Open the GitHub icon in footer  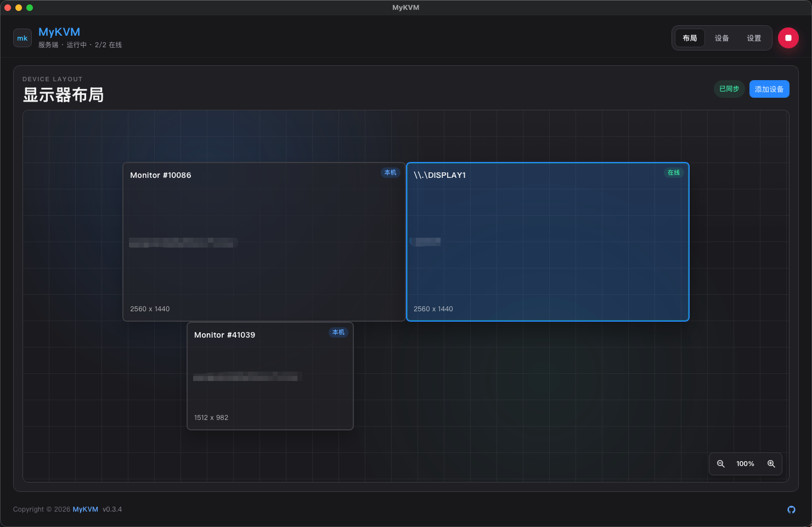click(x=791, y=509)
